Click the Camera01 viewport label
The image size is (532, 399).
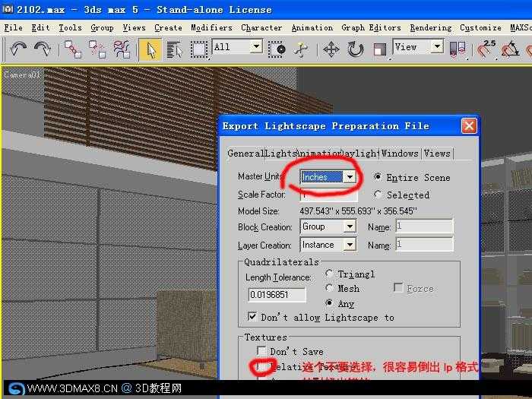[22, 74]
